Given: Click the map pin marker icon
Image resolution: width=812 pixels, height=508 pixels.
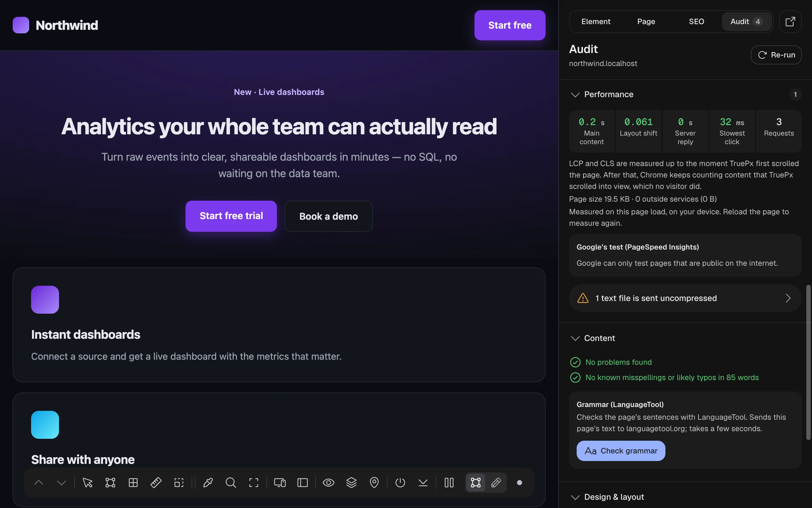Looking at the screenshot, I should (x=374, y=483).
